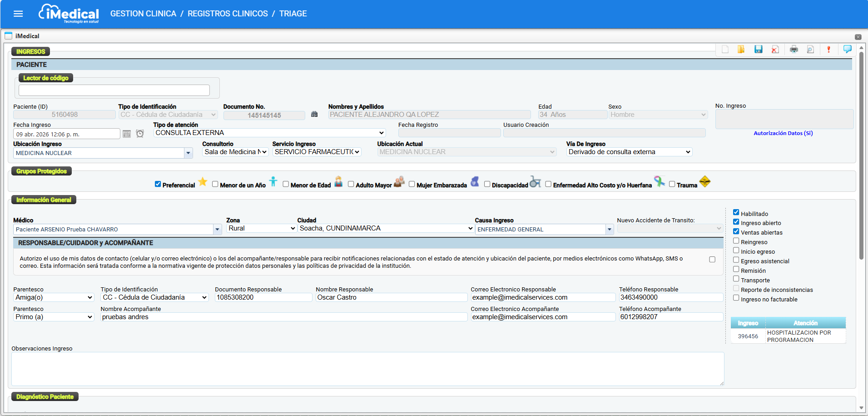Go to REGISTROS CLINICOS in breadcrumb
This screenshot has height=416, width=868.
[x=228, y=14]
